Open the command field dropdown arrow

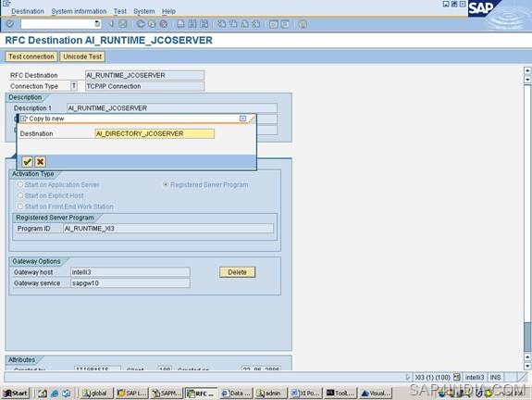(x=97, y=24)
